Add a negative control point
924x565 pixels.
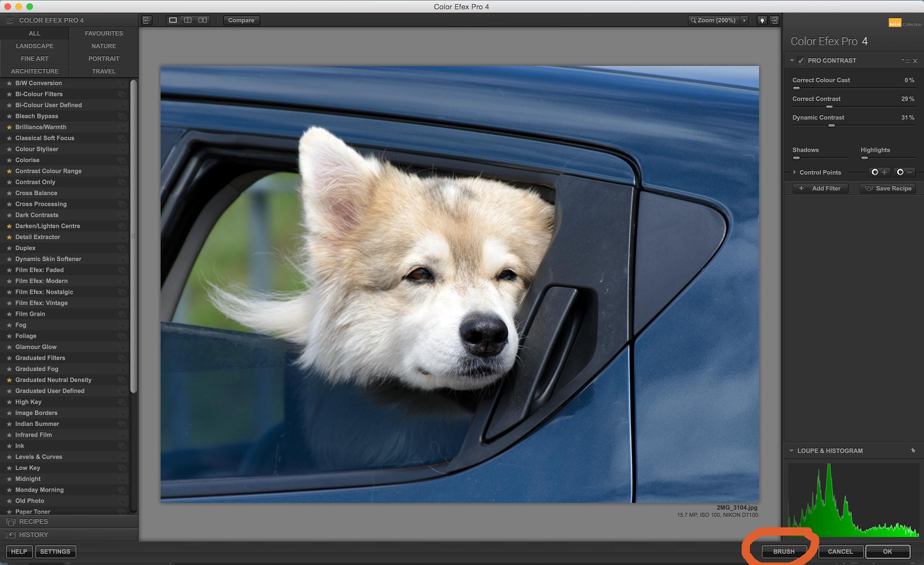(904, 172)
